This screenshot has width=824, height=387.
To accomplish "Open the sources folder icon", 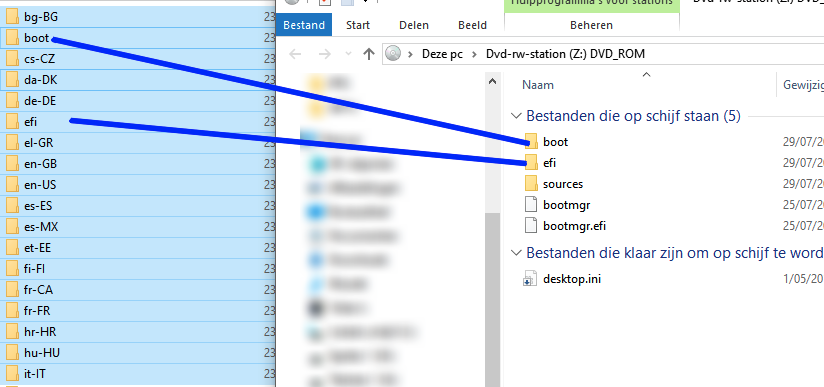I will (531, 184).
